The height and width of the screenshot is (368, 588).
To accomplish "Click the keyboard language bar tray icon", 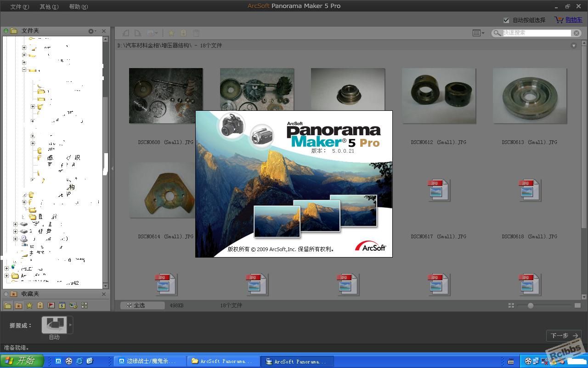I will [511, 362].
